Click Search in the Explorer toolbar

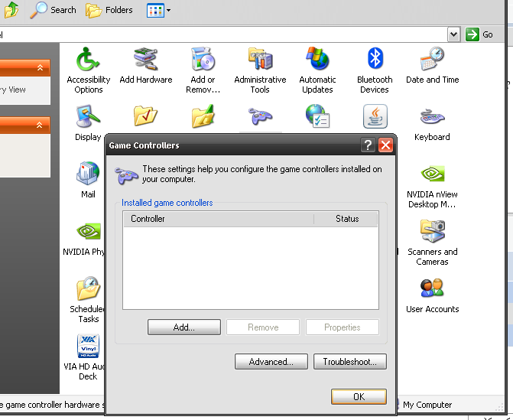tap(53, 10)
